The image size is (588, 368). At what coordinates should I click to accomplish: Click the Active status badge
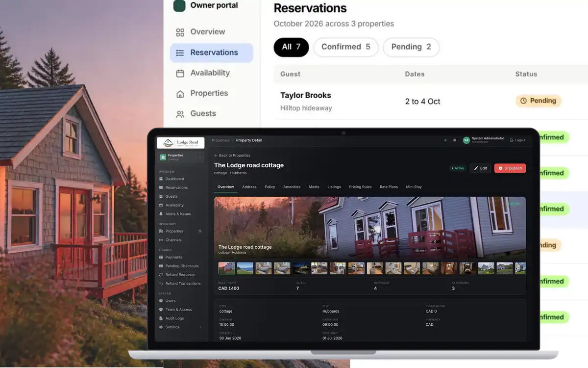pos(458,168)
